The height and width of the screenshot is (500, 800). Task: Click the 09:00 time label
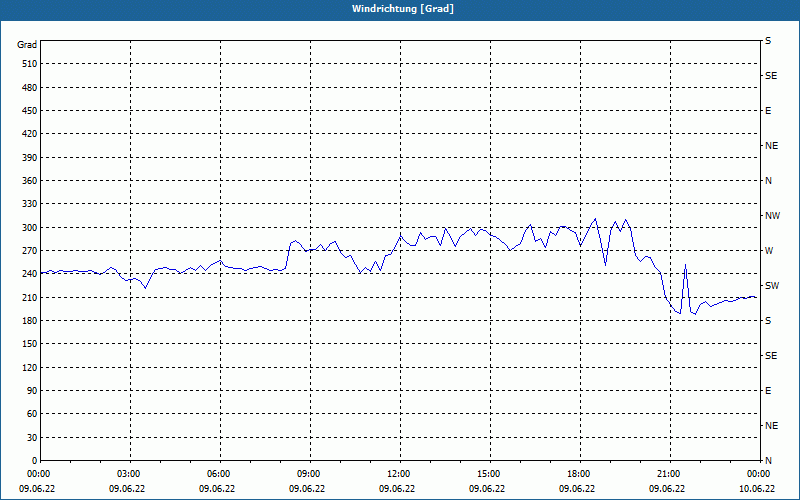point(310,473)
